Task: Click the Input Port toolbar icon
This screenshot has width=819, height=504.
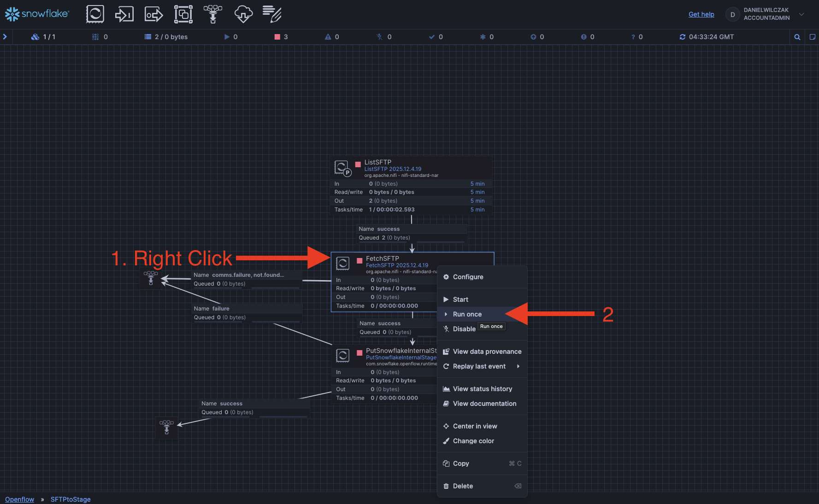Action: click(x=124, y=14)
